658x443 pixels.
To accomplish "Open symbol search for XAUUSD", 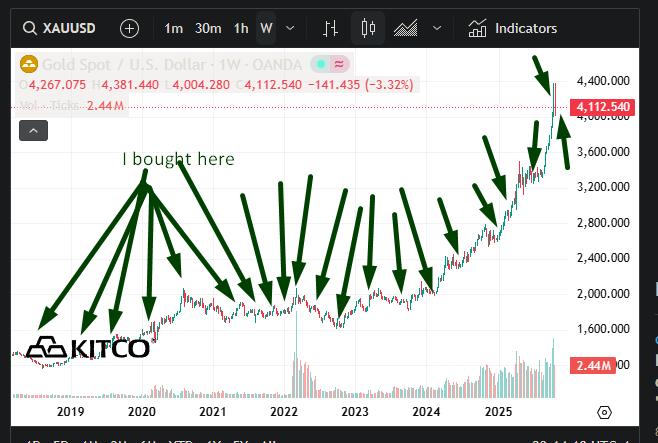I will coord(59,29).
